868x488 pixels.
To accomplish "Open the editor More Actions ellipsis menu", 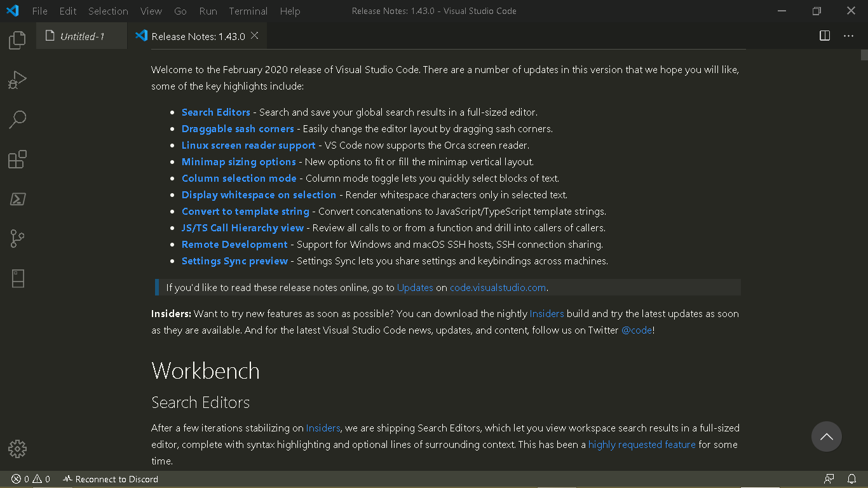I will coord(848,36).
